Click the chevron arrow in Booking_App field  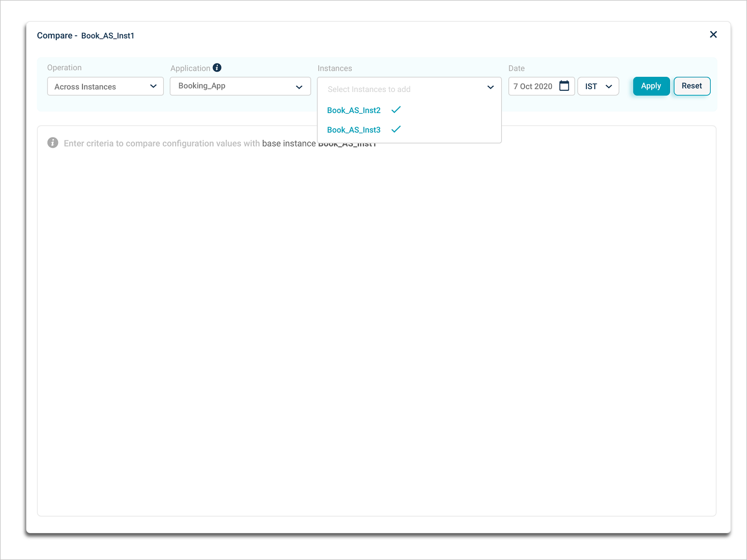[x=299, y=87]
